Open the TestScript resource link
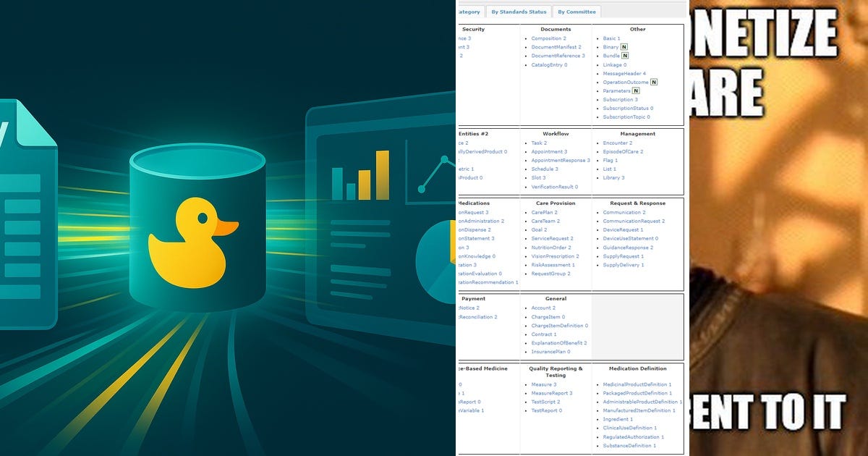The width and height of the screenshot is (868, 456). point(543,402)
